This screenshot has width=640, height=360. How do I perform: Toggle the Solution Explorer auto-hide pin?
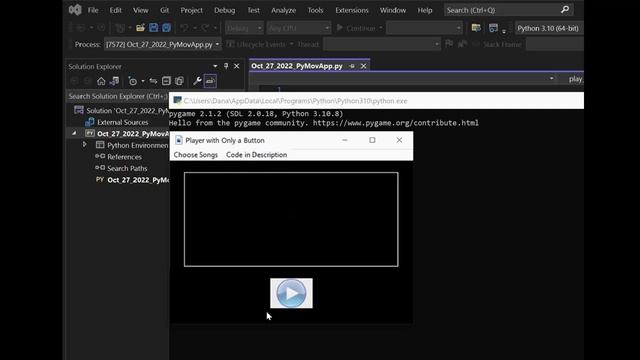(x=226, y=66)
